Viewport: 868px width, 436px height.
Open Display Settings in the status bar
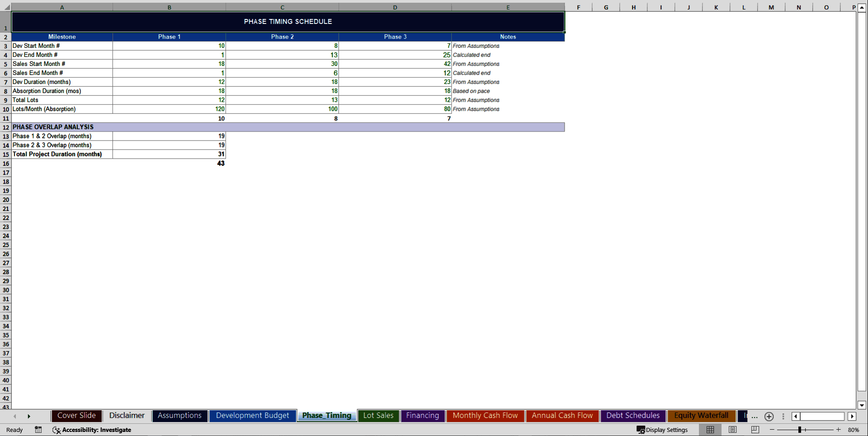tap(663, 430)
